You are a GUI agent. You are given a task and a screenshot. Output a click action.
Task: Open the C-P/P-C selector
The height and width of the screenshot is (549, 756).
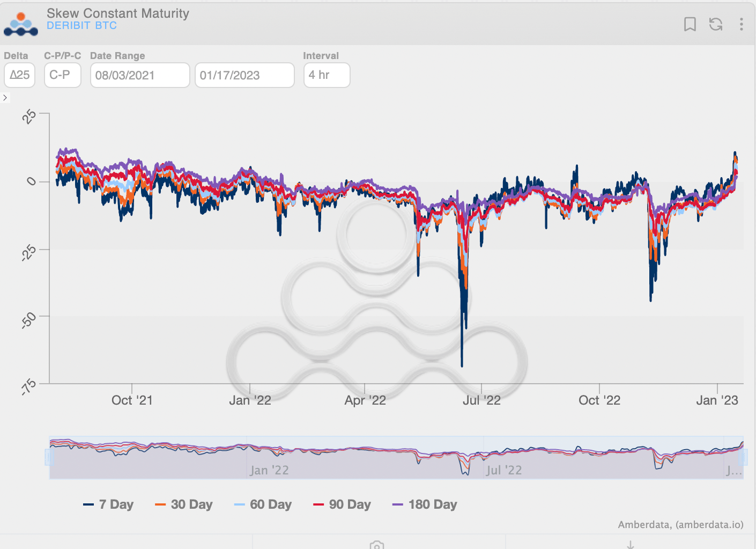point(62,75)
